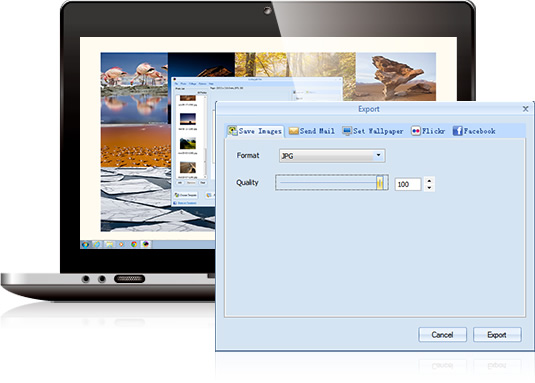
Task: Click the collage app taskbar icon
Action: pos(146,244)
